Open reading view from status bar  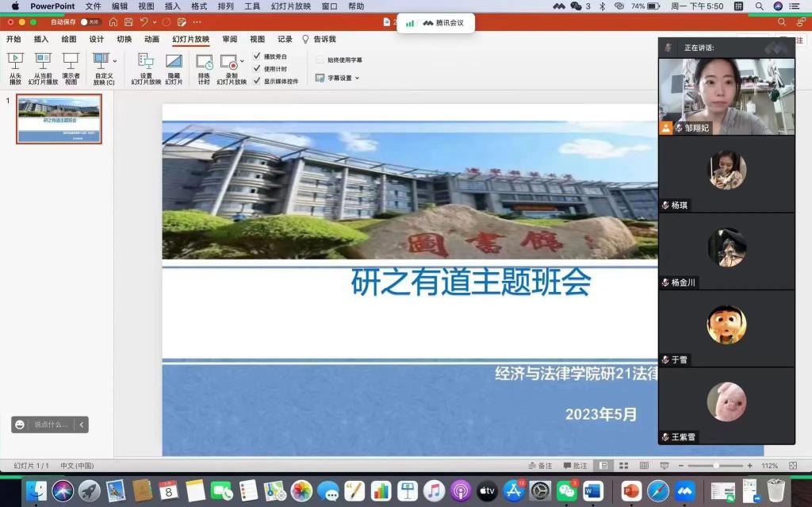click(641, 466)
